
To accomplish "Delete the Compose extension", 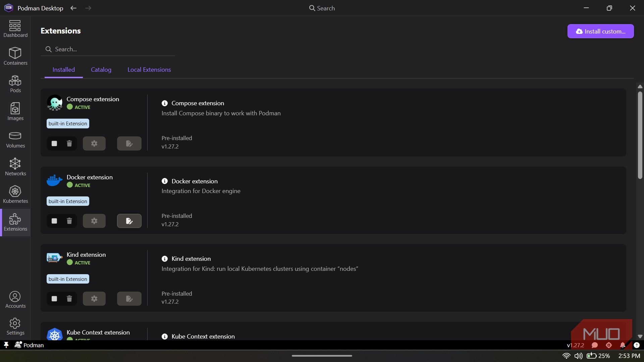I will 69,143.
